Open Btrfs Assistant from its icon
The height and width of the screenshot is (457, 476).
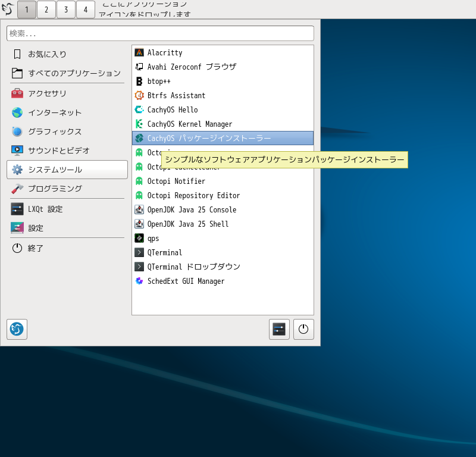(x=139, y=95)
